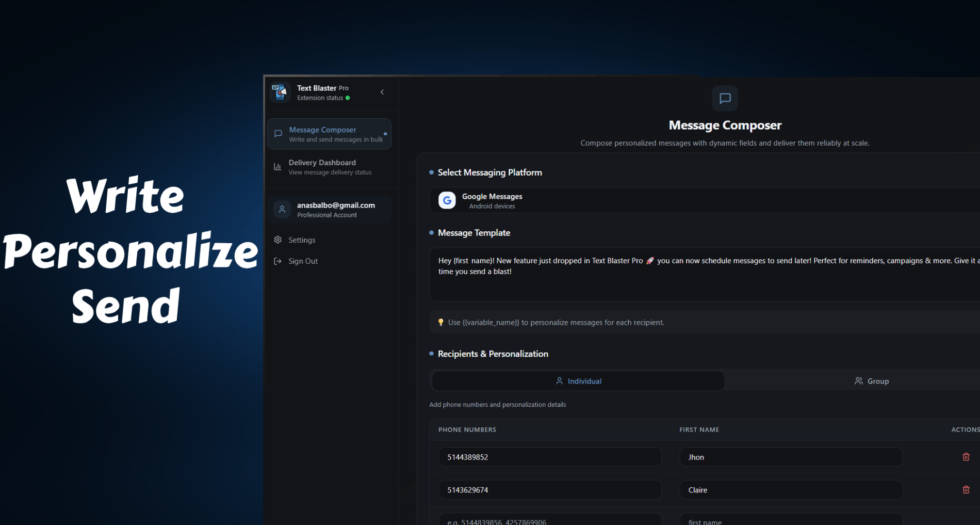
Task: Delete the Jhon recipient row with trash icon
Action: [x=966, y=457]
